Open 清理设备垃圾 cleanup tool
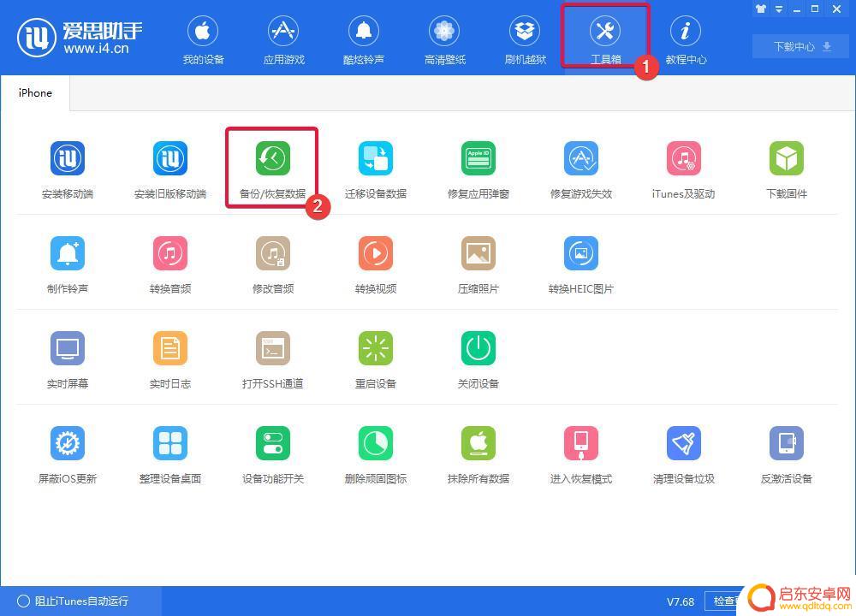The width and height of the screenshot is (856, 616). (683, 454)
